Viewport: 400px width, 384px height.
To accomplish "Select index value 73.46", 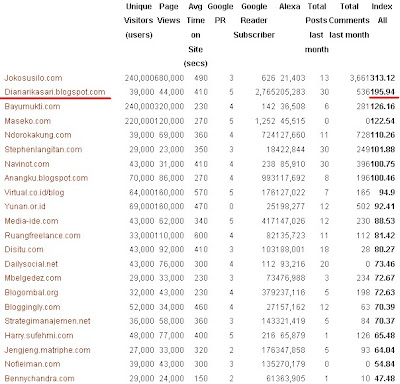I will 385,264.
